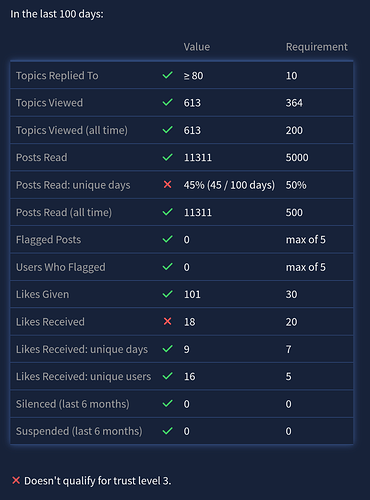Click the 45% (45 / 100 days) value
370x500 pixels.
point(229,185)
